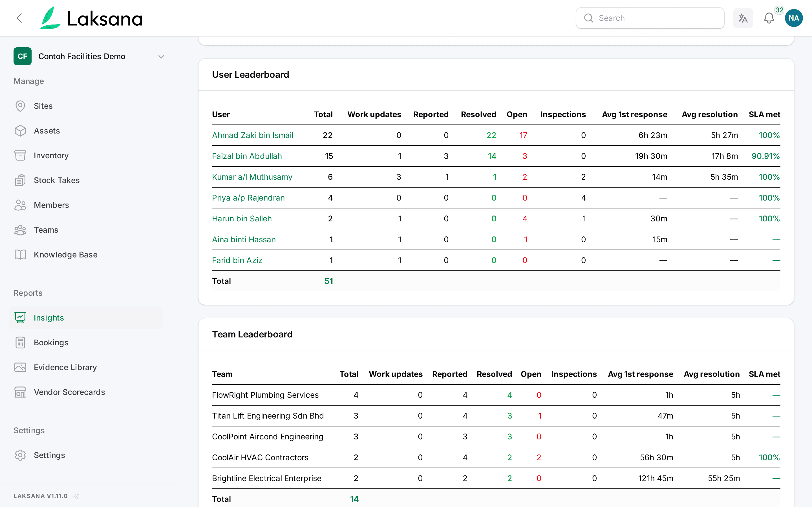The width and height of the screenshot is (812, 507).
Task: Open the Assets cube icon
Action: click(20, 131)
